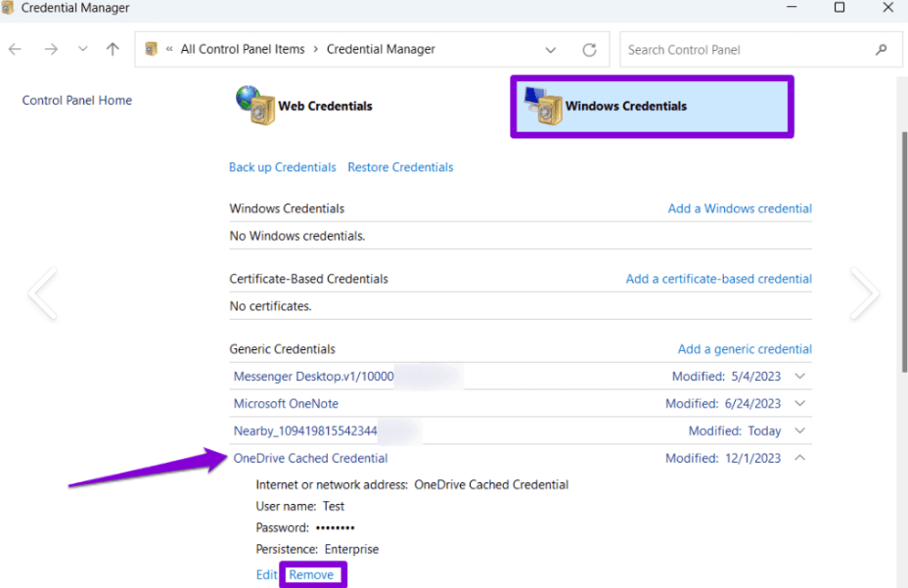Refresh the Credential Manager page
Viewport: 908px width, 588px height.
click(589, 50)
